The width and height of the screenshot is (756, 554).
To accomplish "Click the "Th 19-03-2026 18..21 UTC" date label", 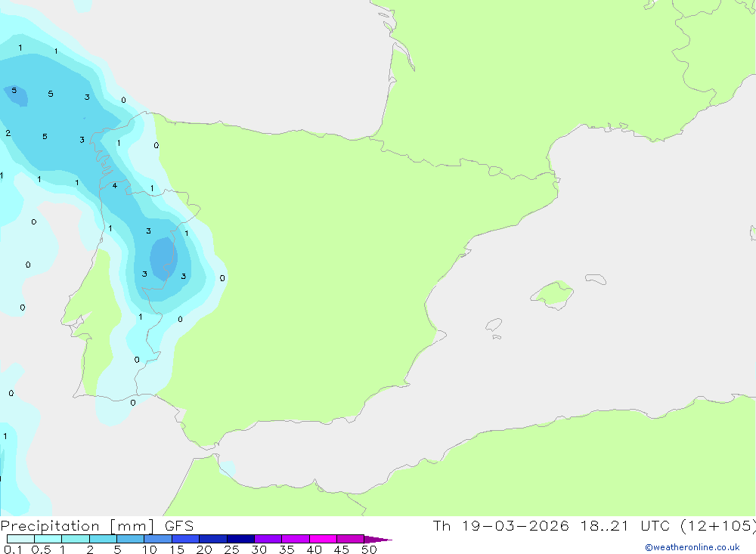I will click(x=551, y=525).
